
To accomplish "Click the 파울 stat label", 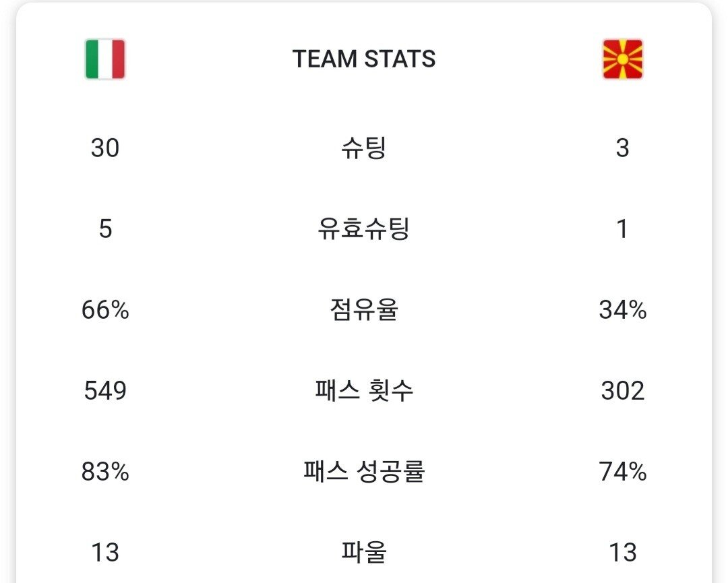I will (364, 552).
